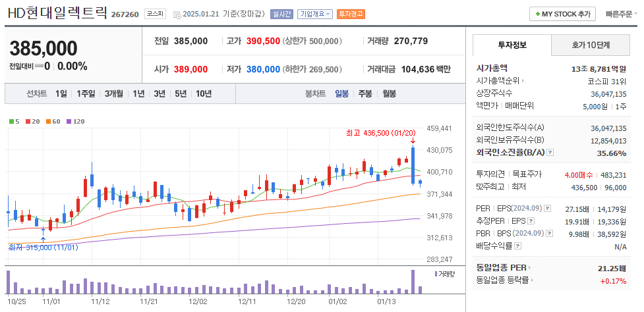This screenshot has width=644, height=312.
Task: Click the 0.00% change rate
Action: [73, 66]
